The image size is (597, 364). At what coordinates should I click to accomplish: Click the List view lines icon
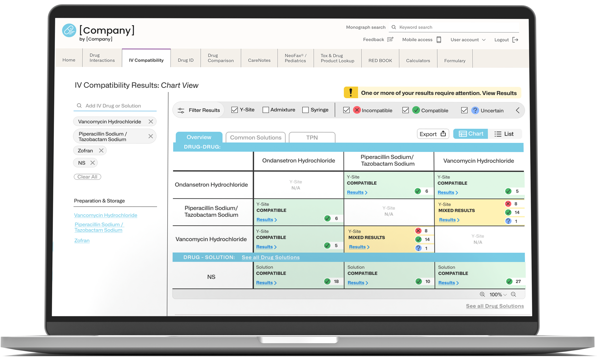(498, 134)
